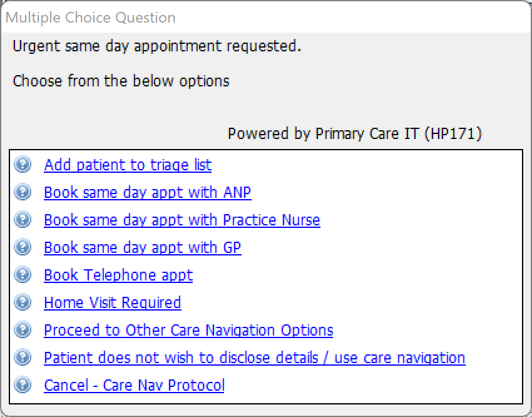
Task: Choose Add patient to triage list
Action: 128,165
